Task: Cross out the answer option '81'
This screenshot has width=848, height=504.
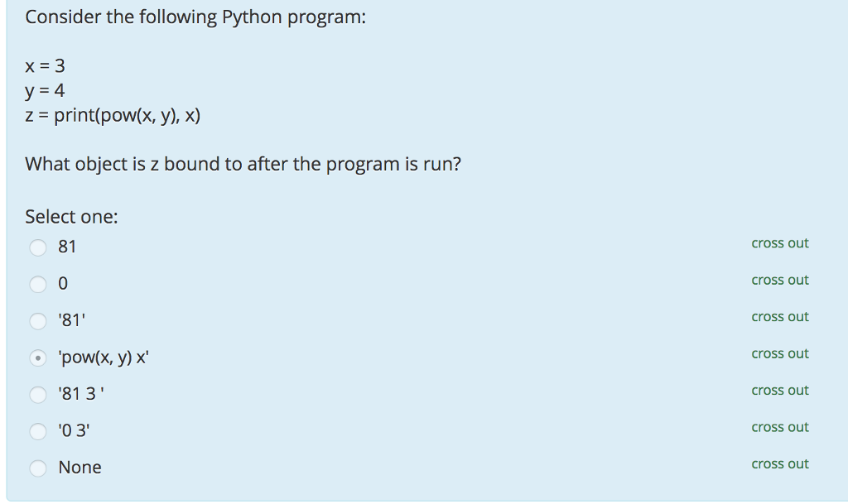Action: [779, 317]
